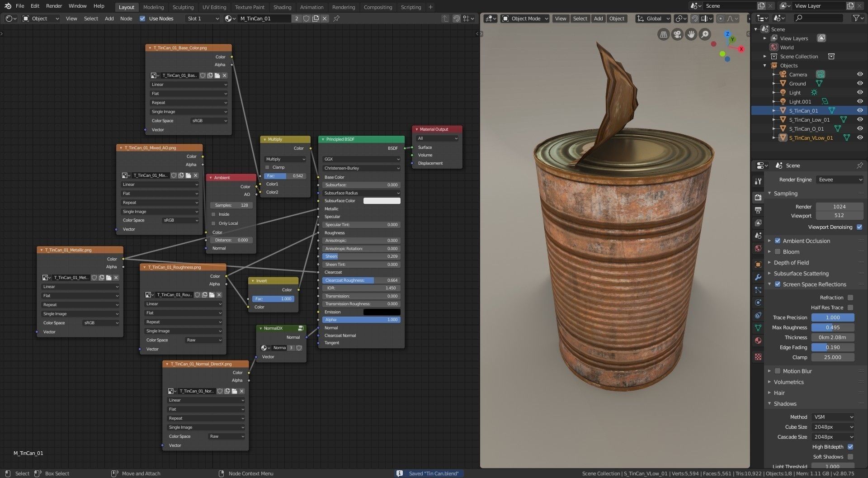868x478 pixels.
Task: Select S_TinCan_VLow_01 in the outliner
Action: pos(811,138)
